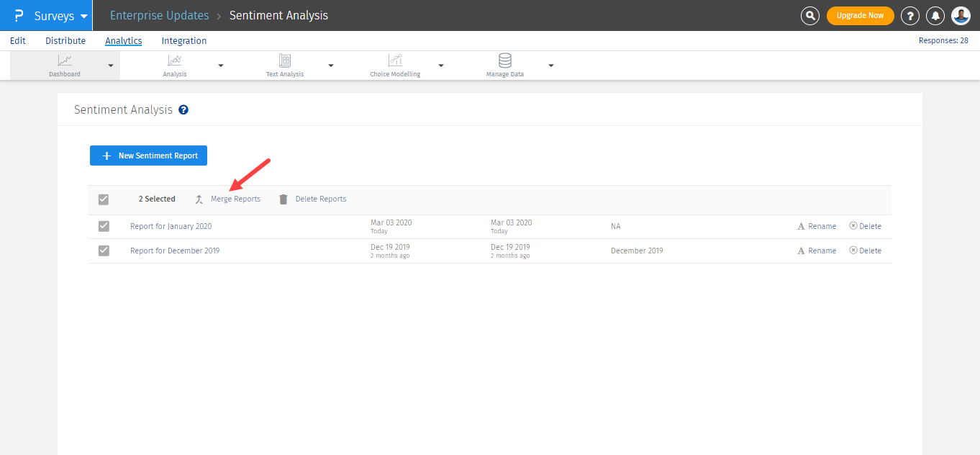The image size is (980, 455).
Task: Click the New Sentiment Report button
Action: coord(148,156)
